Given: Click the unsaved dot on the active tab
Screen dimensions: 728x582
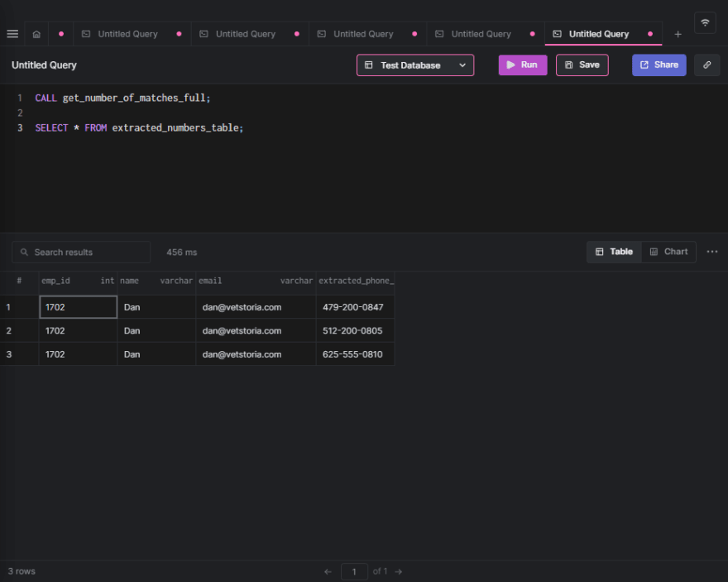Looking at the screenshot, I should (x=650, y=34).
